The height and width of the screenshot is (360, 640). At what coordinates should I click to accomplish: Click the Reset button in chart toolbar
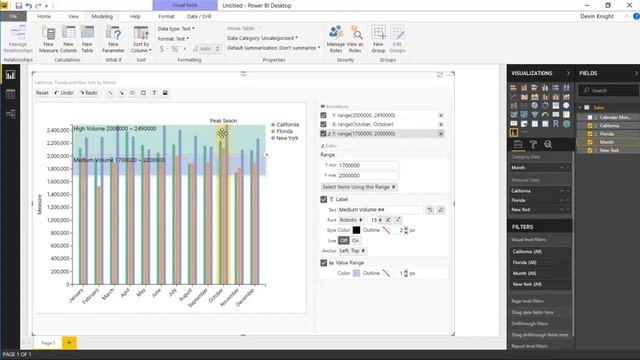[x=42, y=93]
